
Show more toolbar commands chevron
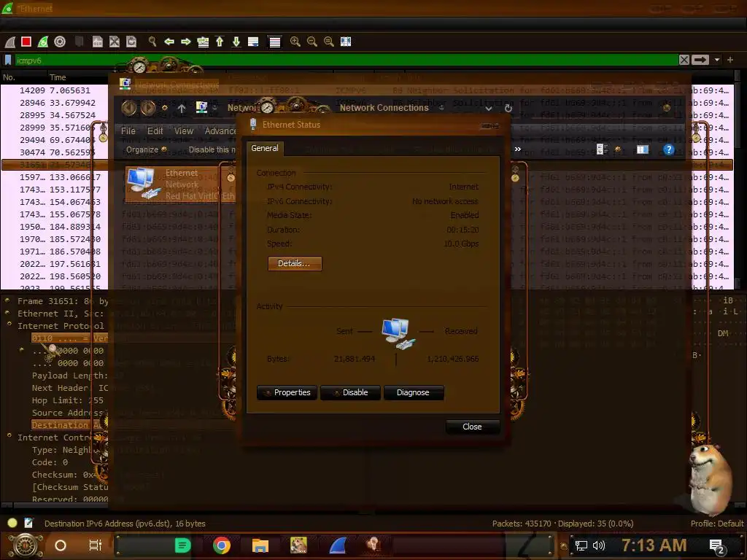[x=518, y=149]
